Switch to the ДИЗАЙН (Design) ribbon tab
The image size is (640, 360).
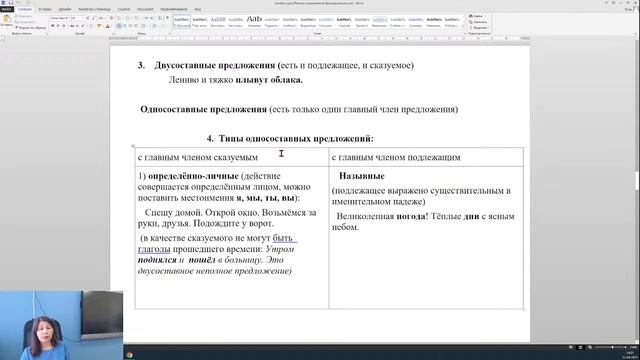pos(64,9)
